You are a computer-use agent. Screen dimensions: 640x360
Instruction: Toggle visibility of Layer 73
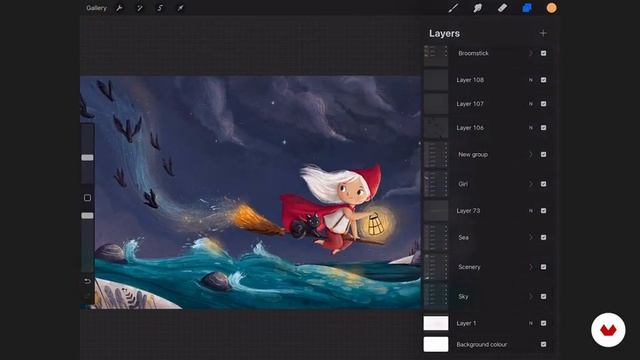[x=543, y=211]
